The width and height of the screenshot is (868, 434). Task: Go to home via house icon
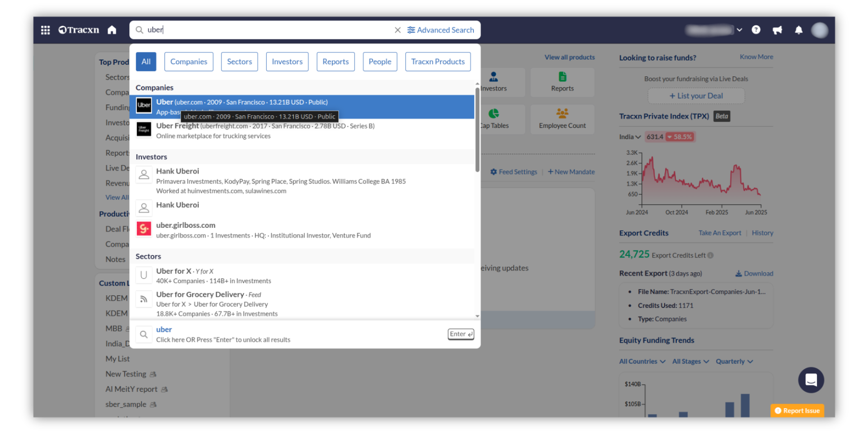tap(112, 30)
